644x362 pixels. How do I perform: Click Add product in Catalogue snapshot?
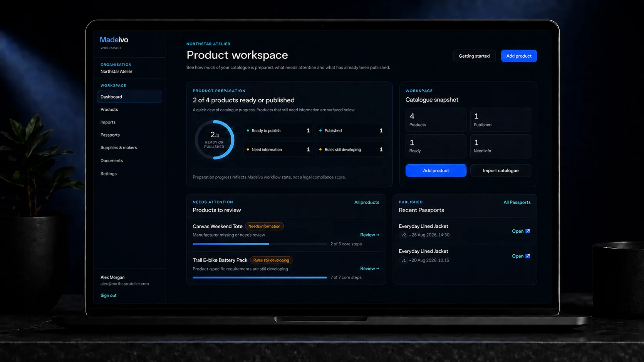pos(436,170)
